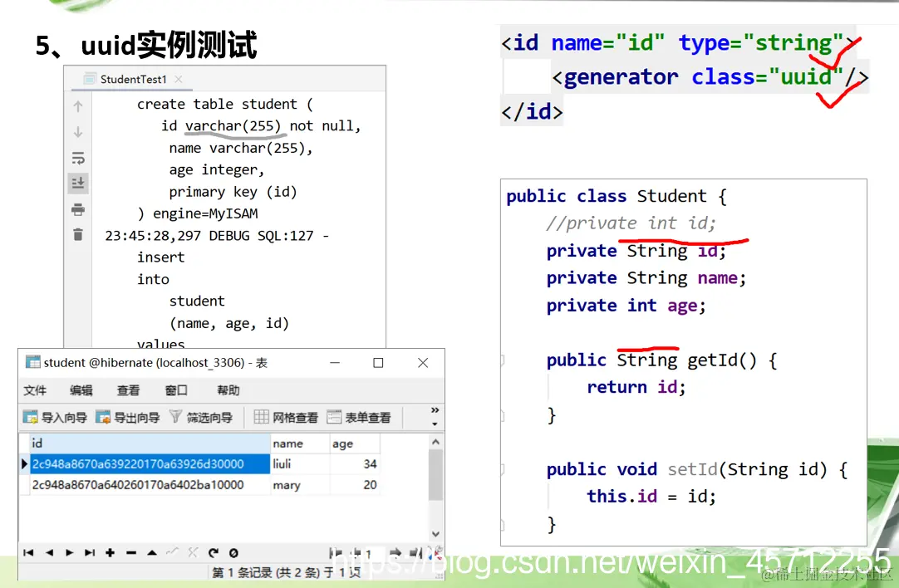
Task: Click the table scrollbar down arrow
Action: [x=435, y=533]
